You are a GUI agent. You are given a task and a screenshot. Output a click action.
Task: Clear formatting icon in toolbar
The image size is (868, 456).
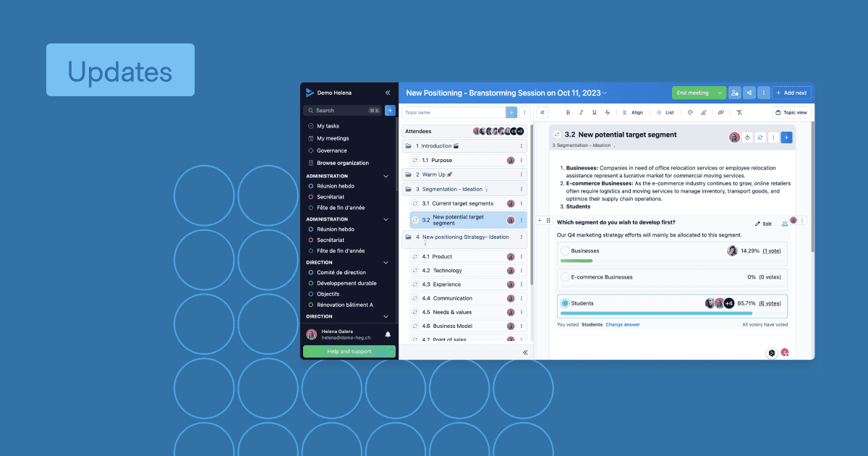click(739, 112)
